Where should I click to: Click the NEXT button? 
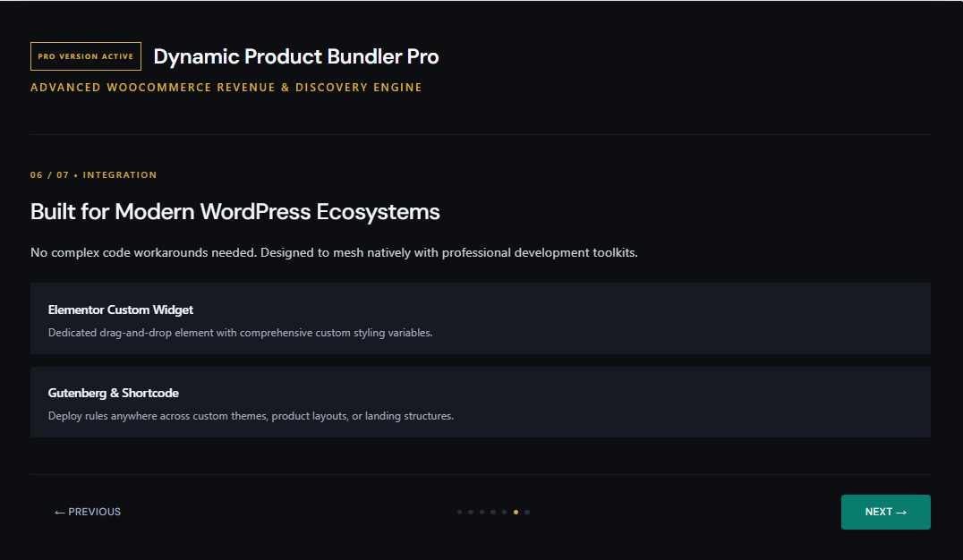886,512
